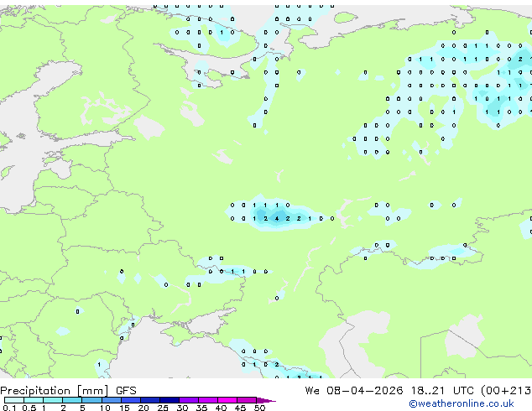Open the weatheronline.co.uk copyright link
Screen dimensions: 532x411
(x=462, y=403)
